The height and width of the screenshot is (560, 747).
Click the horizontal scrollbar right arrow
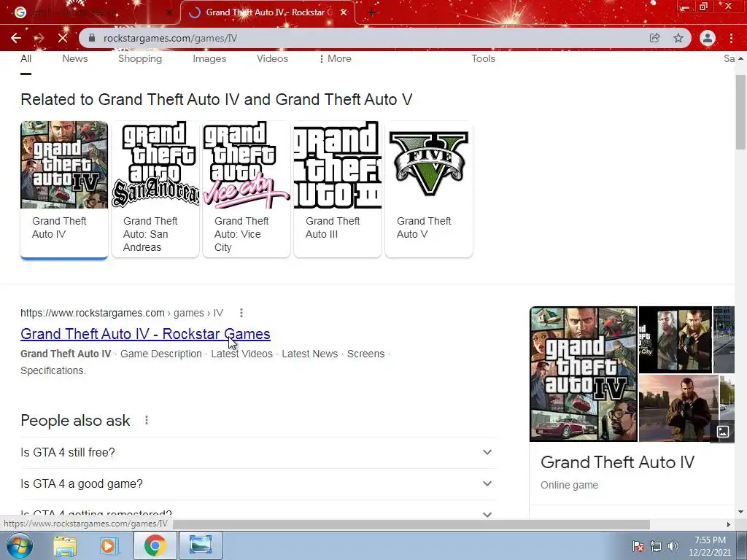point(729,524)
